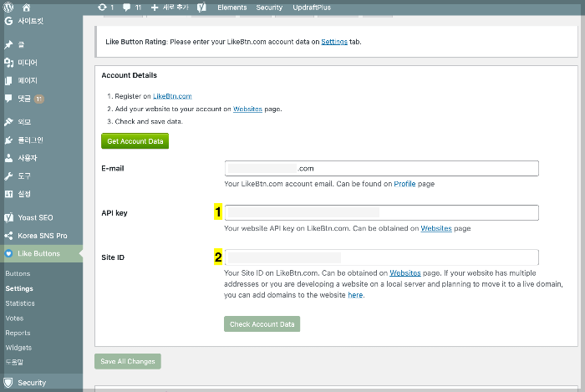The height and width of the screenshot is (392, 585).
Task: Click the Appearance paintbrush icon
Action: coord(8,122)
